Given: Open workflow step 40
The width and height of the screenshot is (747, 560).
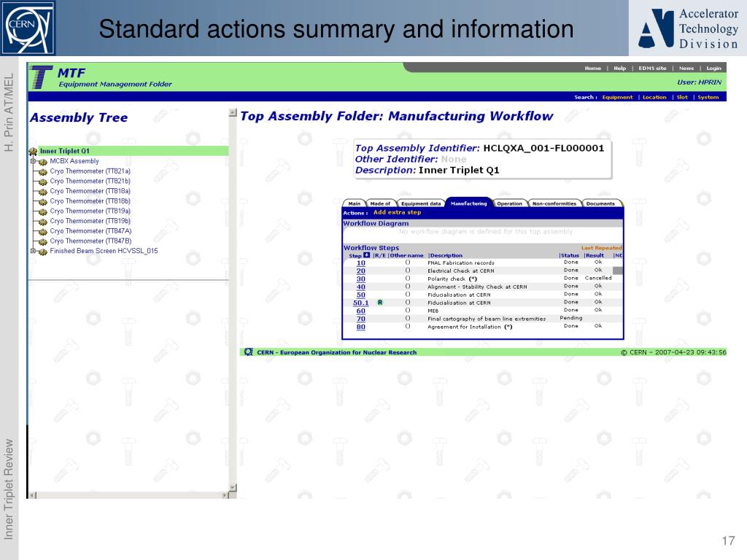Looking at the screenshot, I should 360,287.
